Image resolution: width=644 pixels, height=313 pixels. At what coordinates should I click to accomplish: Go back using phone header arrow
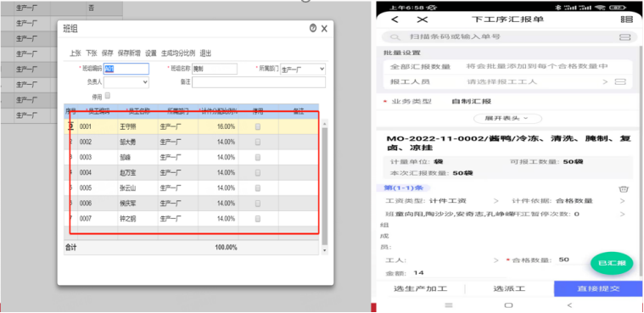[395, 20]
